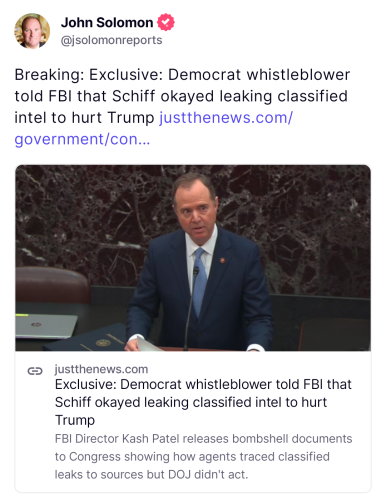This screenshot has width=386, height=500.
Task: Follow the justthenews.com/ link in post text
Action: coord(226,117)
